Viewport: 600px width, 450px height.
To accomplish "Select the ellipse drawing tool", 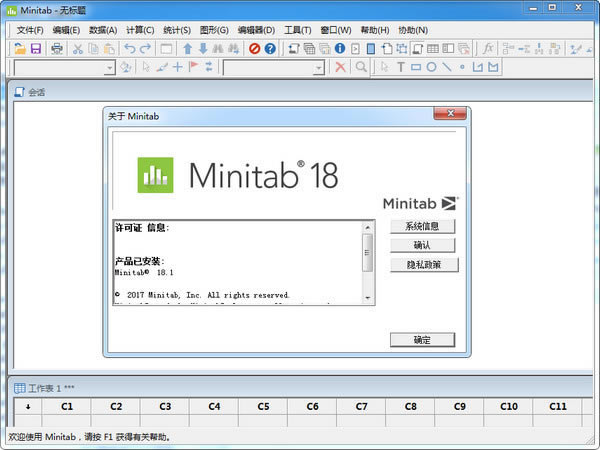I will [x=431, y=67].
